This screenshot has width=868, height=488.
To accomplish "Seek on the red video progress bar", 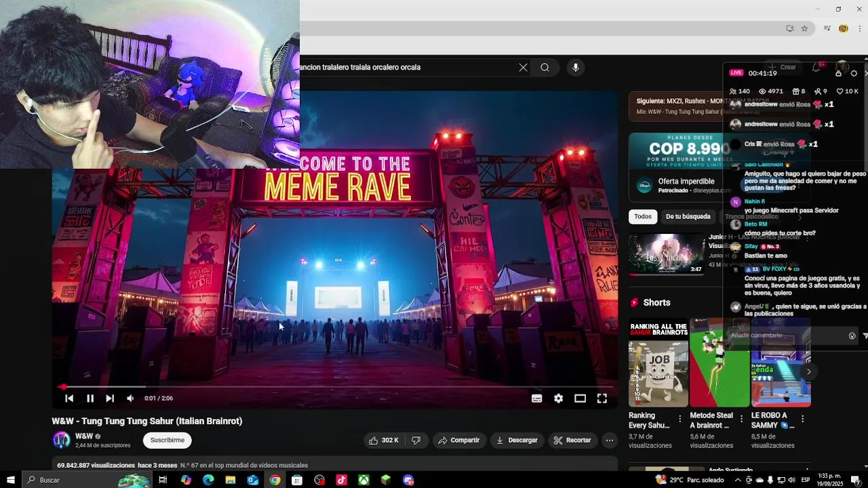I will pyautogui.click(x=336, y=387).
